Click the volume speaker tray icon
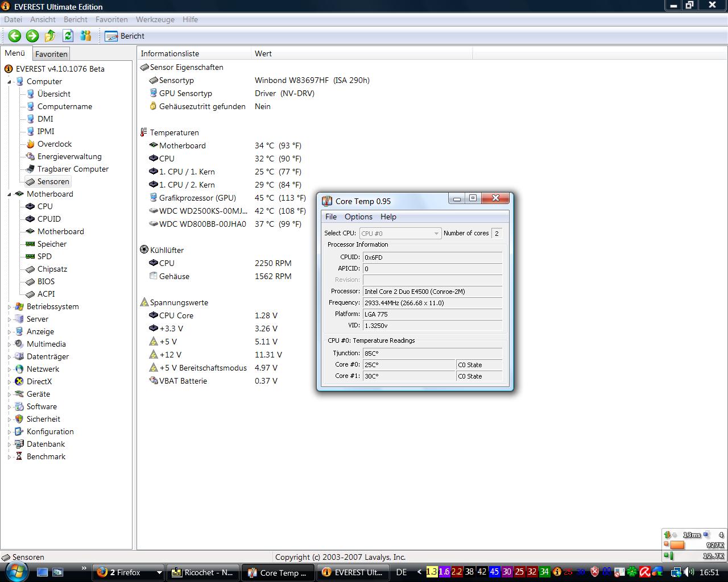The height and width of the screenshot is (582, 728). point(689,572)
